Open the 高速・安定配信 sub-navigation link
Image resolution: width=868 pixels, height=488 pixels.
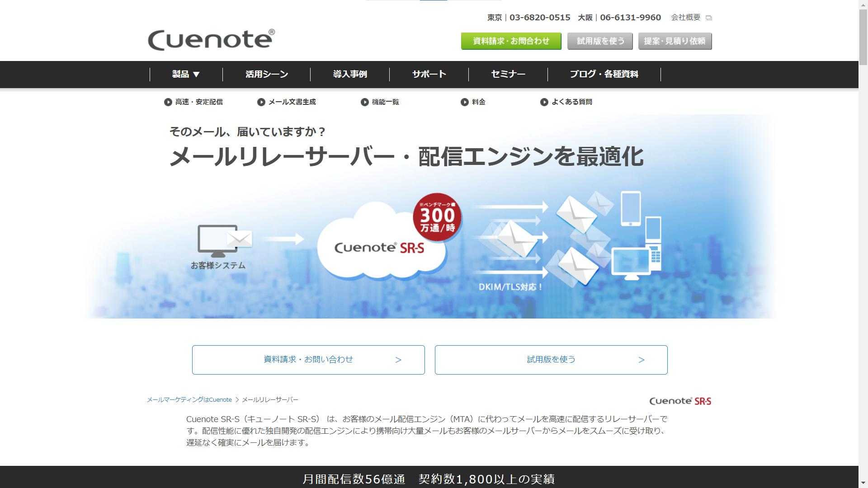199,102
